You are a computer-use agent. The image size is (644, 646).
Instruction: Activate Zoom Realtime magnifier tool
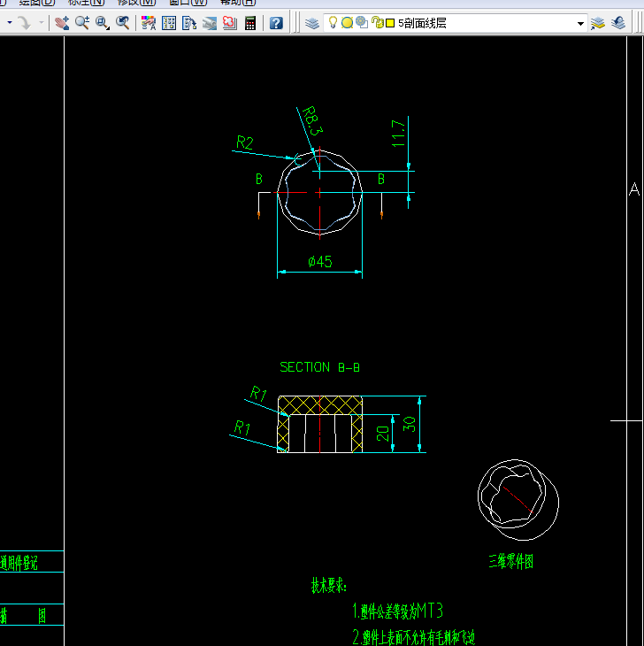click(x=82, y=23)
